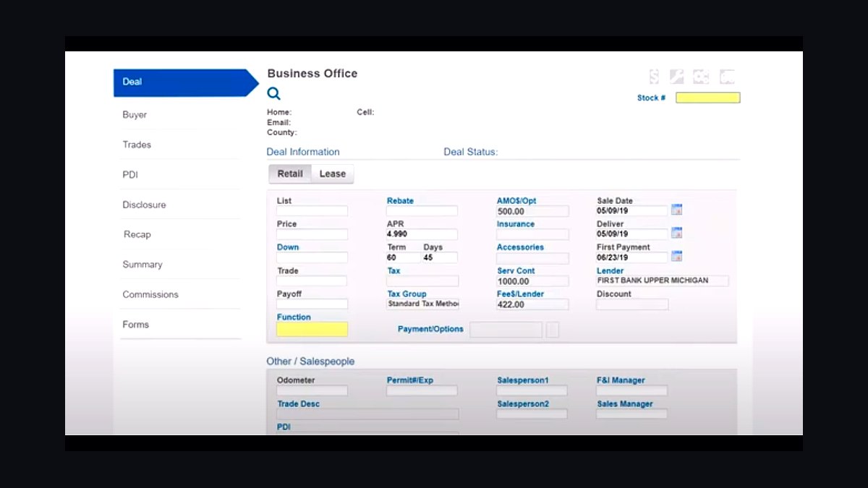
Task: Click the Stock # link label
Action: pos(651,98)
